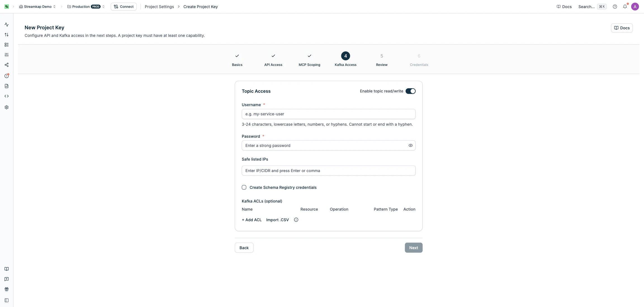
Task: Open Settings gear in the left sidebar
Action: [x=6, y=107]
